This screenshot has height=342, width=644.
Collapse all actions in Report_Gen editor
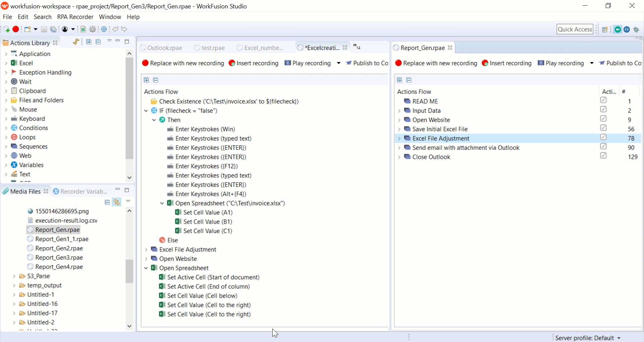coord(409,80)
